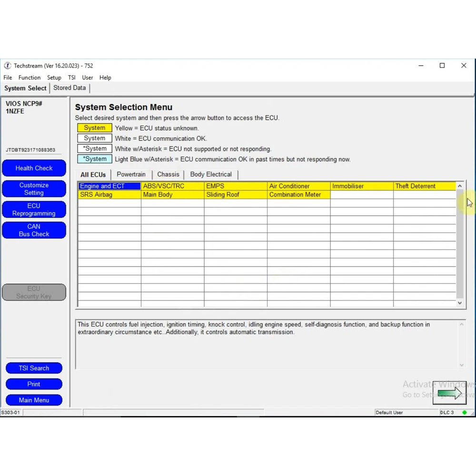Screen dimensions: 476x476
Task: Select the EMPS system cell
Action: (x=236, y=186)
